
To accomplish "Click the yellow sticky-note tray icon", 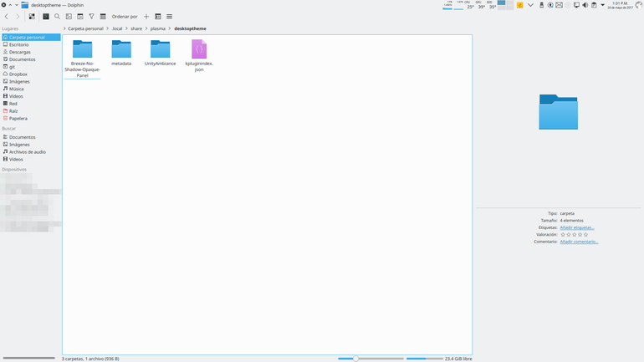I will 519,5.
